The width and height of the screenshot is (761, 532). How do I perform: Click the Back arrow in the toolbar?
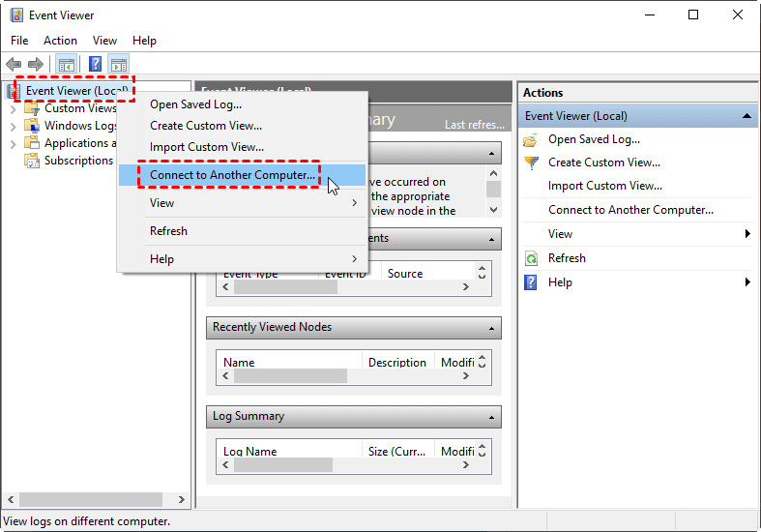tap(14, 65)
